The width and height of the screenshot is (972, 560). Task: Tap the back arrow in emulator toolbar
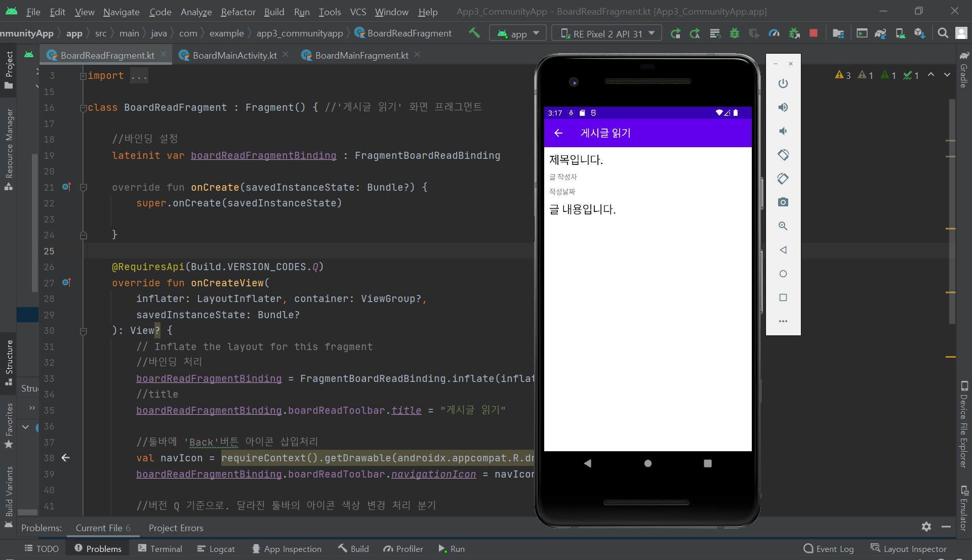(558, 133)
